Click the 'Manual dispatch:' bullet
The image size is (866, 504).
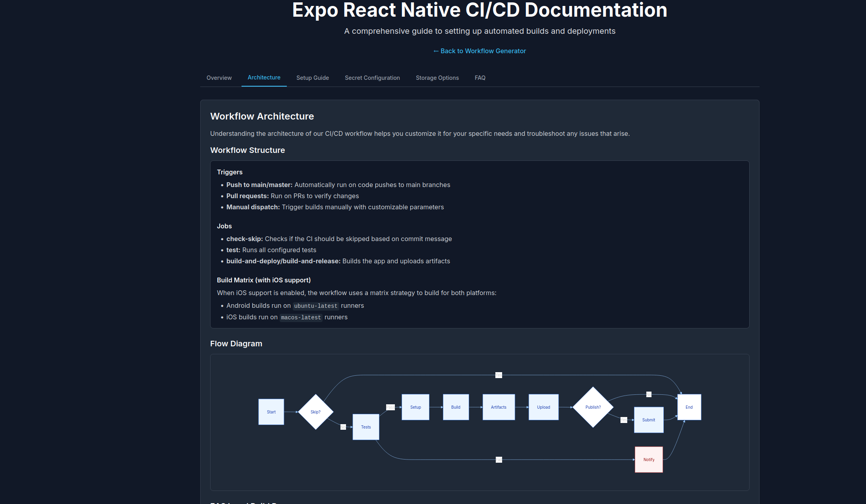tap(335, 207)
